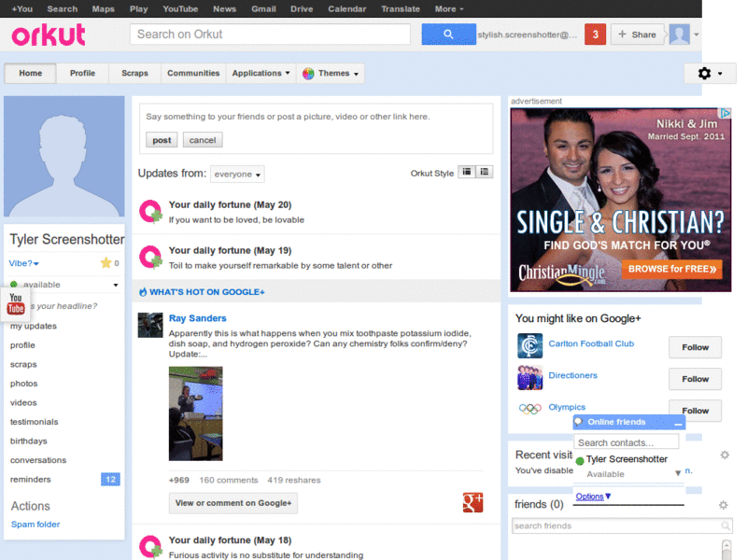747x560 pixels.
Task: Open Gmail from the Google bar
Action: 263,9
